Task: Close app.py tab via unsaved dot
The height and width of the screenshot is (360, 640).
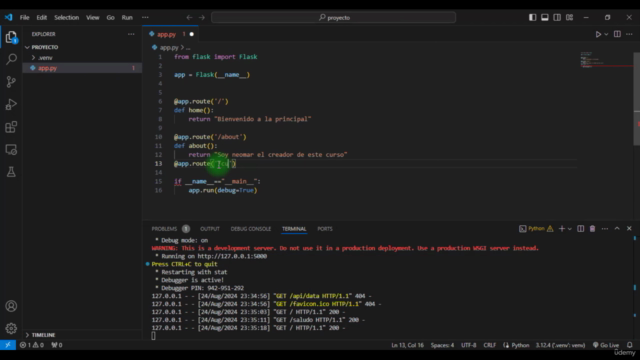Action: tap(191, 34)
